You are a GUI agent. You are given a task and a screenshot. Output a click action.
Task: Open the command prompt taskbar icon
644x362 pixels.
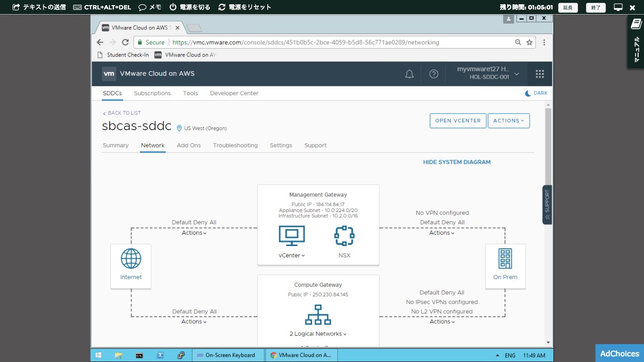[139, 355]
